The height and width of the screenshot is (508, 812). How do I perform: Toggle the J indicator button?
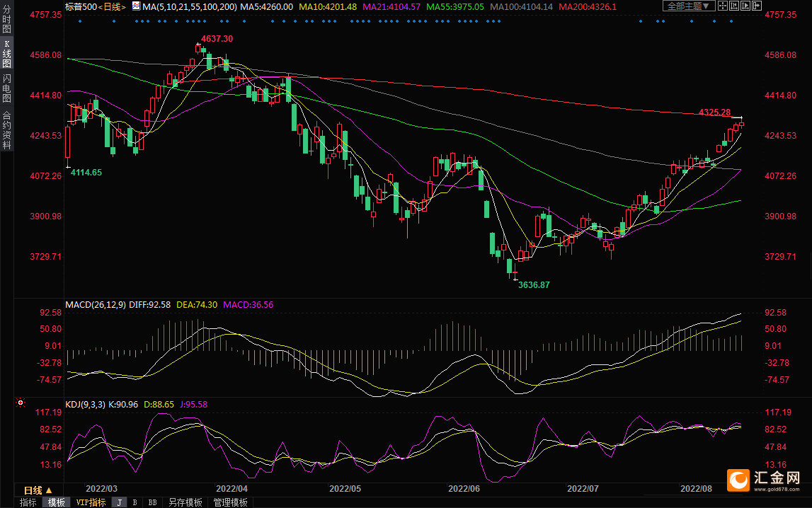[x=119, y=502]
